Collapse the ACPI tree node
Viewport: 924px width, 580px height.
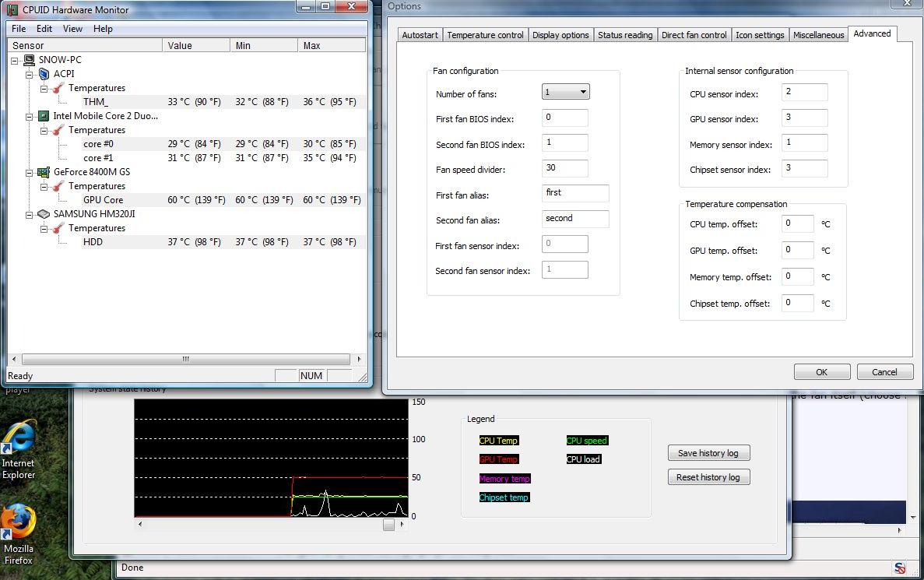pos(29,74)
